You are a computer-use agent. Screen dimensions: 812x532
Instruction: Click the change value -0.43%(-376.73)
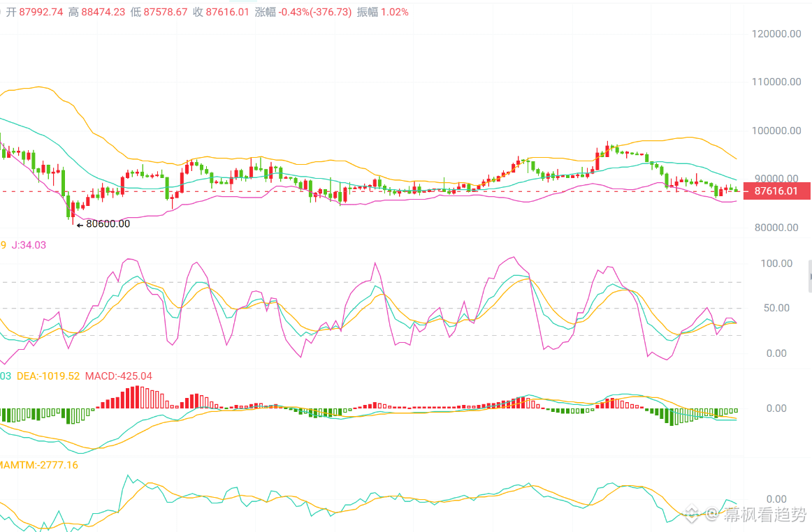pos(315,12)
